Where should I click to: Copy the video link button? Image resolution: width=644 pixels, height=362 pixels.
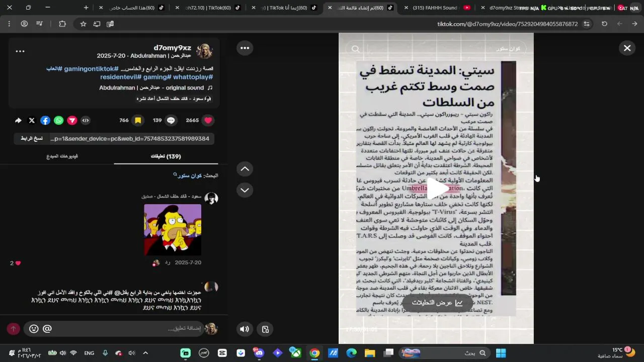31,139
